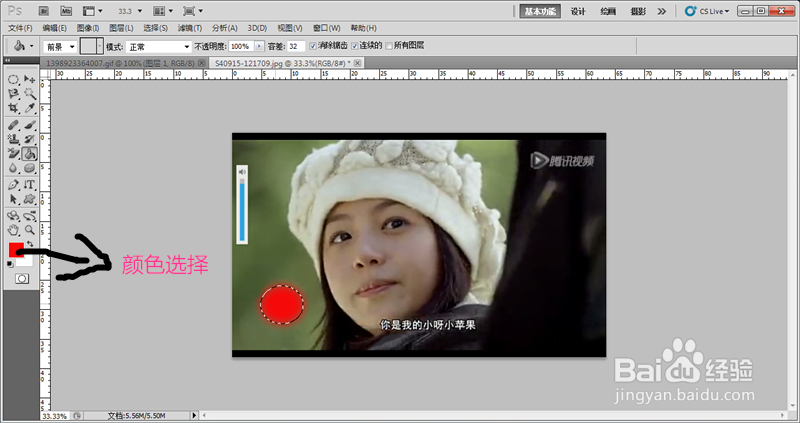Select the Paint Bucket tool

coord(30,154)
